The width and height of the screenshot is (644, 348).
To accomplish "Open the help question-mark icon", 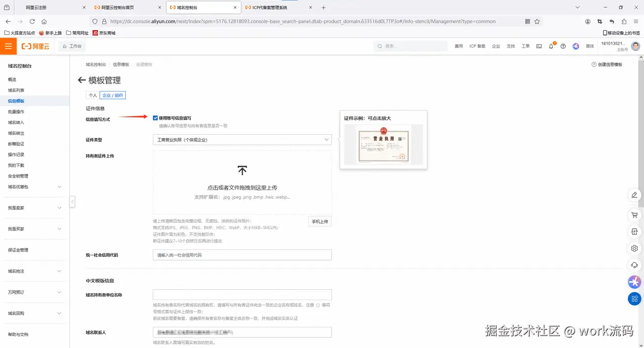I will coord(563,47).
